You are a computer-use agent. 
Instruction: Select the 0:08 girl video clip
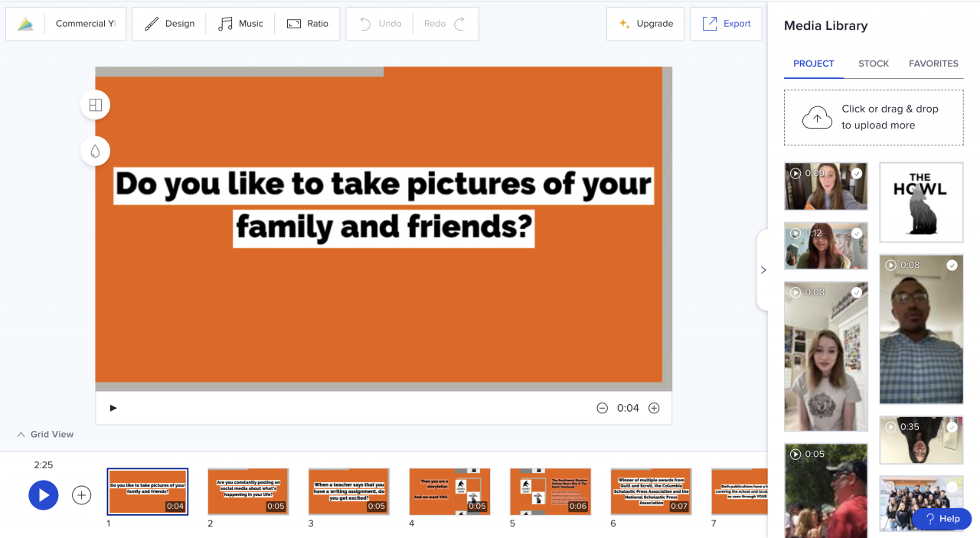pos(826,357)
